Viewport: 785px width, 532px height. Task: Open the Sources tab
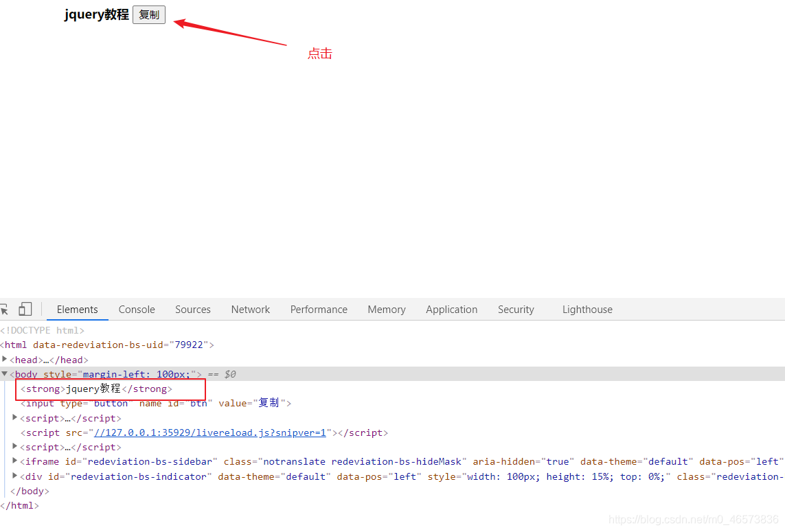click(193, 310)
